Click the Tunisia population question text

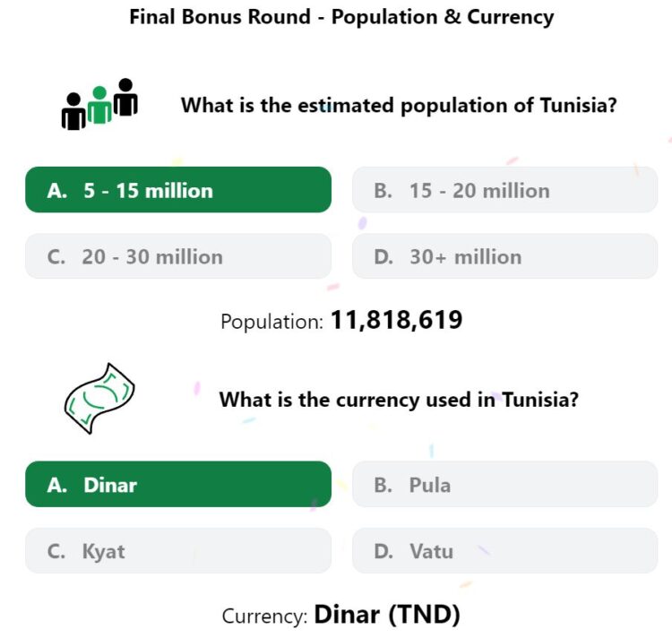(399, 106)
